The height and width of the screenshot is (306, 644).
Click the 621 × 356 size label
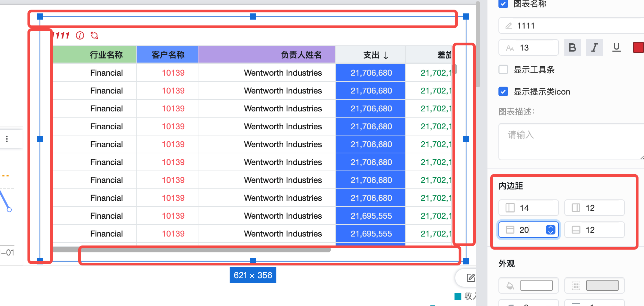click(253, 275)
